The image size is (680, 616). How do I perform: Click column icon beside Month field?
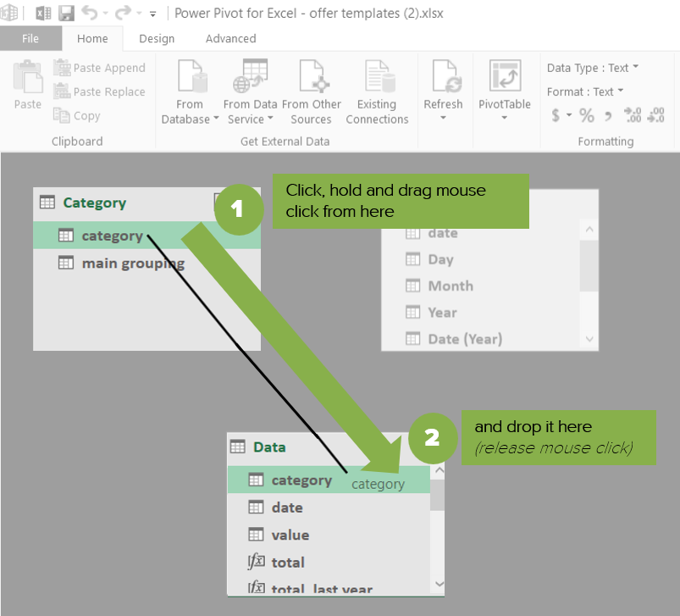pyautogui.click(x=412, y=286)
